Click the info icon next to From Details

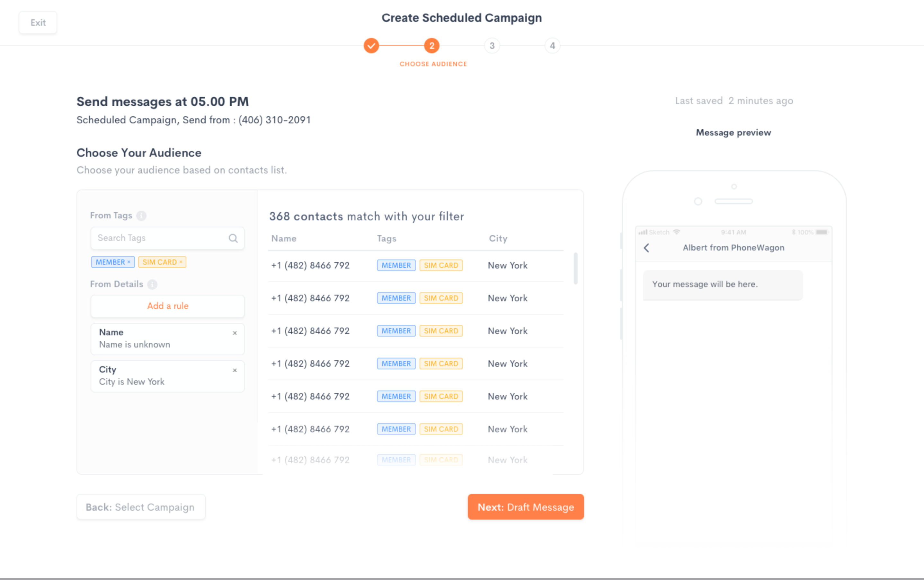[152, 284]
